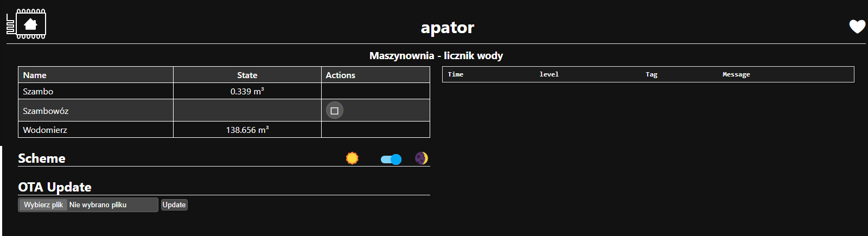The image size is (868, 236).
Task: Select the Szambowóz row name
Action: pos(46,111)
